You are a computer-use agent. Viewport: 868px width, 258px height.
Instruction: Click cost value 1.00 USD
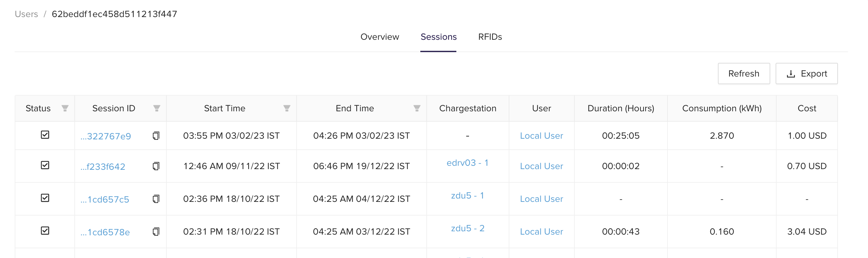[x=807, y=136]
